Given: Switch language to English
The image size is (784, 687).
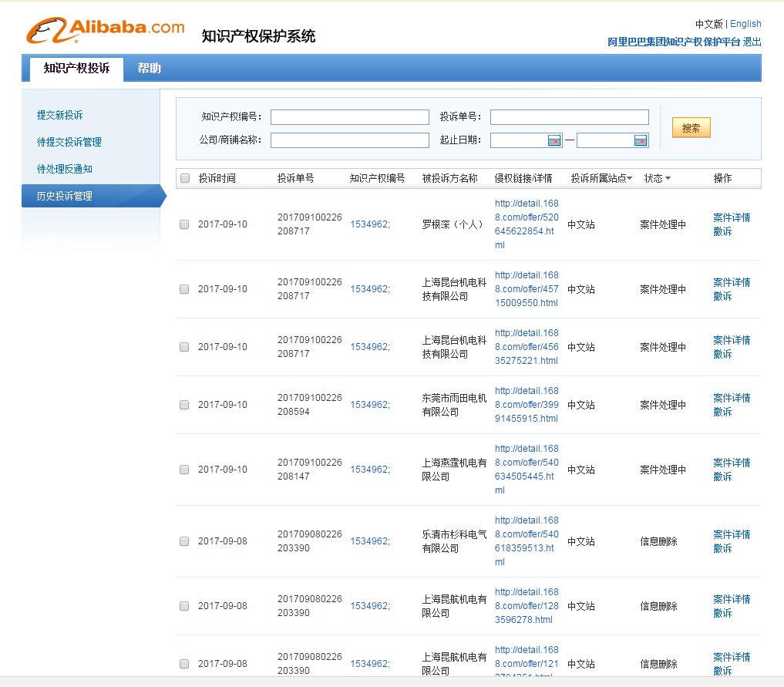Looking at the screenshot, I should [x=745, y=24].
